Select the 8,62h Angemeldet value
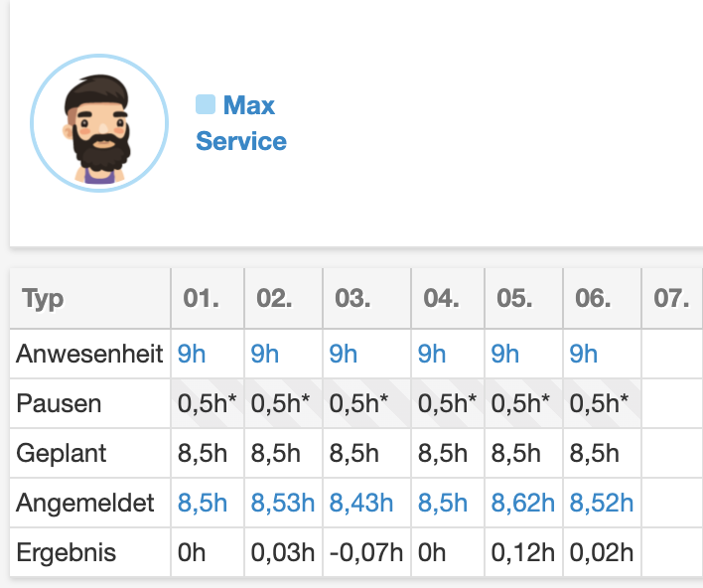 pyautogui.click(x=523, y=504)
